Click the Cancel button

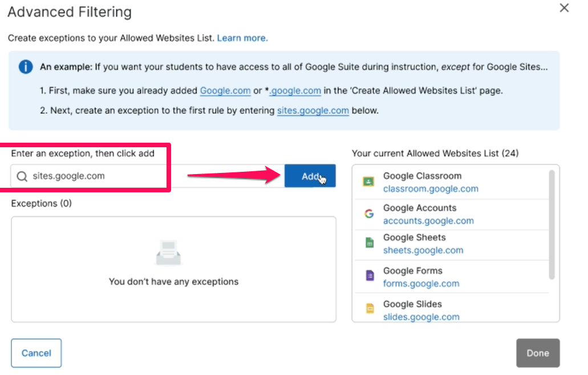tap(37, 353)
